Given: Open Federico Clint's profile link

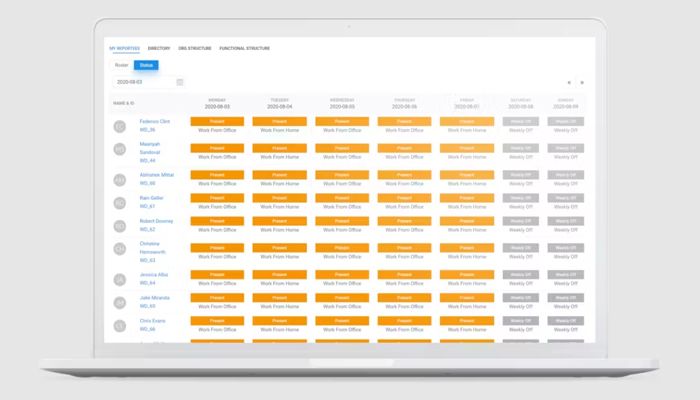Looking at the screenshot, I should 154,121.
